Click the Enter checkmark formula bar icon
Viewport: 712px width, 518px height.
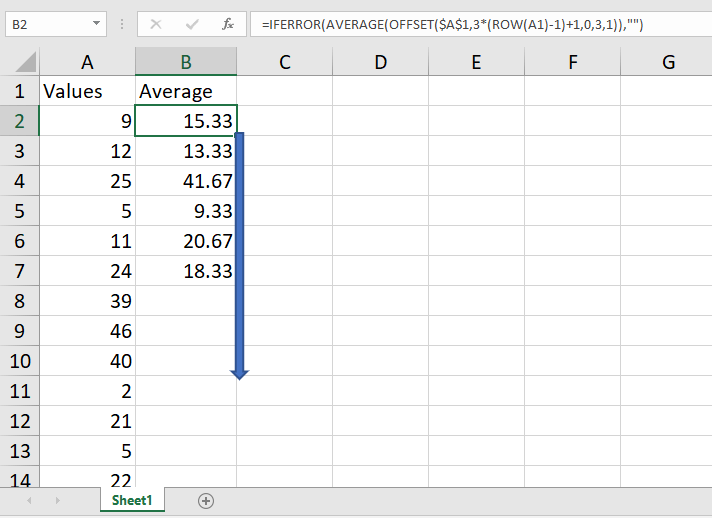(192, 24)
